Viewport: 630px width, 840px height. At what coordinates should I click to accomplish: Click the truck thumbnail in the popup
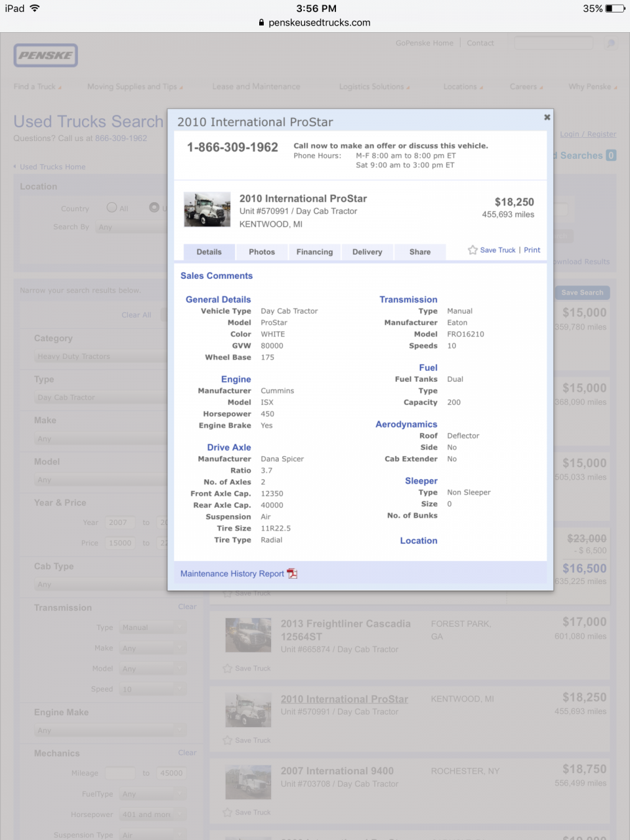pyautogui.click(x=207, y=209)
